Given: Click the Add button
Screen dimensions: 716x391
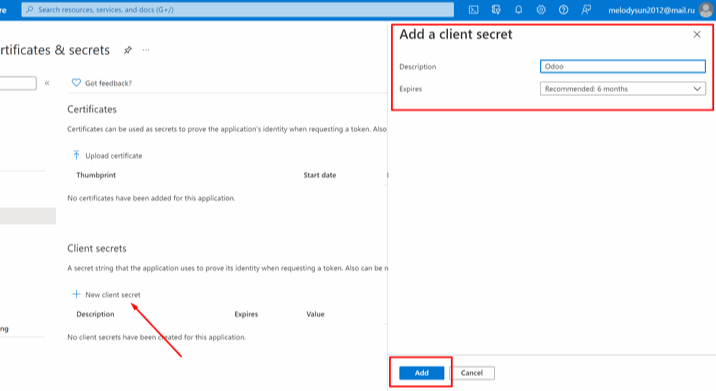Looking at the screenshot, I should pyautogui.click(x=421, y=373).
